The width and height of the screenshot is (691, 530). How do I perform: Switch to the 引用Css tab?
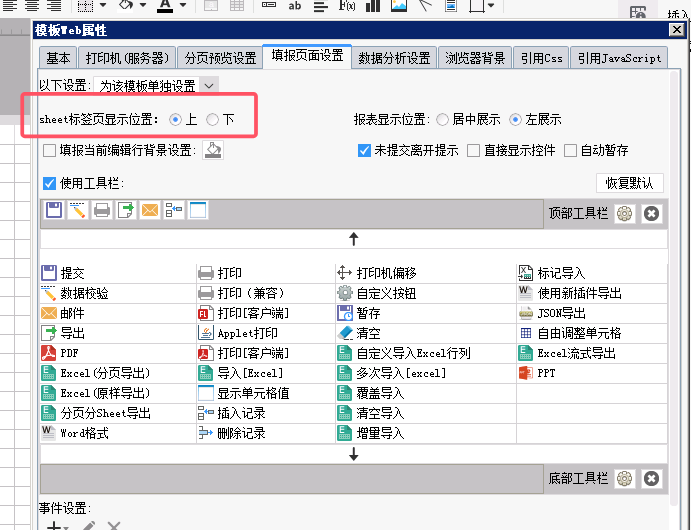click(x=542, y=58)
